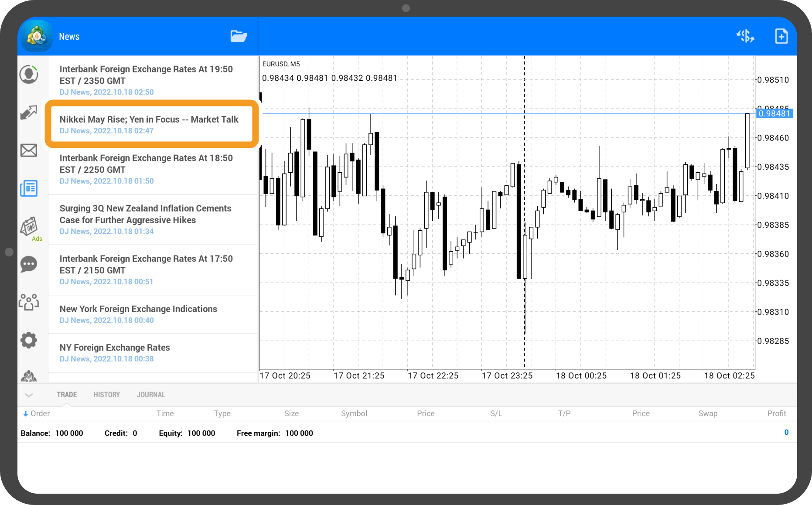Viewport: 812px width, 505px height.
Task: Switch to the HISTORY tab
Action: pos(106,395)
